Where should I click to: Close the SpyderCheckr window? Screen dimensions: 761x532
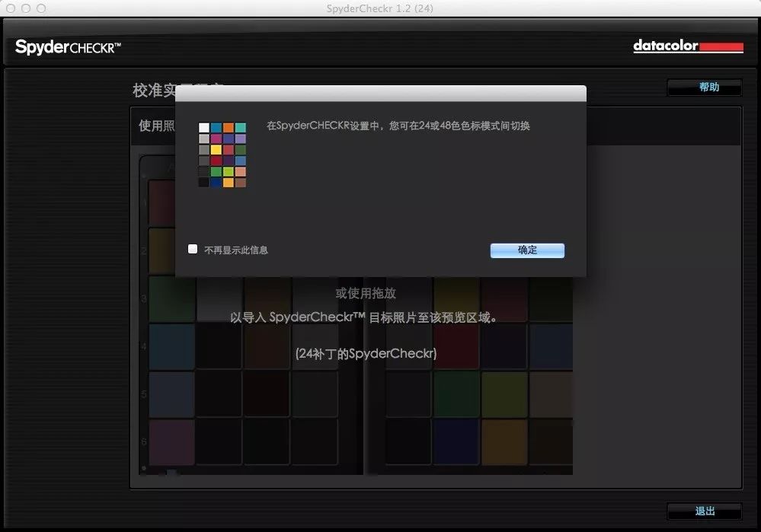tap(11, 8)
